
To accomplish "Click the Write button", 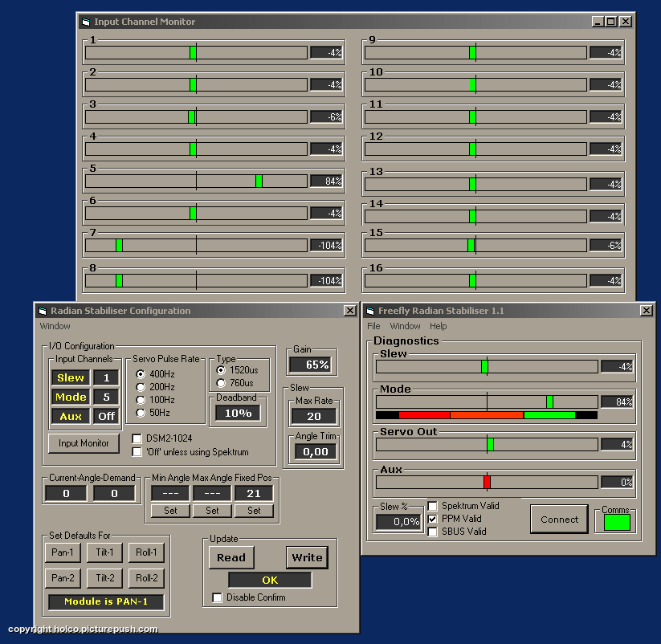I will pyautogui.click(x=308, y=557).
